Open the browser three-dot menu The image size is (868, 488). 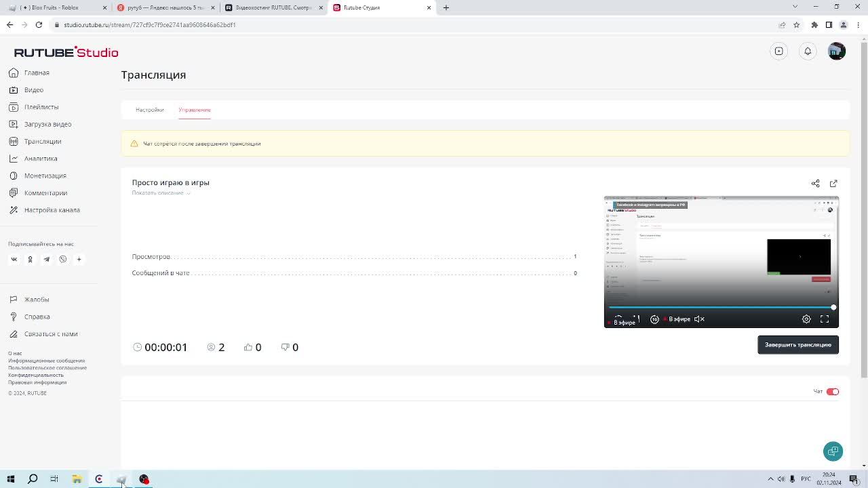pos(858,25)
